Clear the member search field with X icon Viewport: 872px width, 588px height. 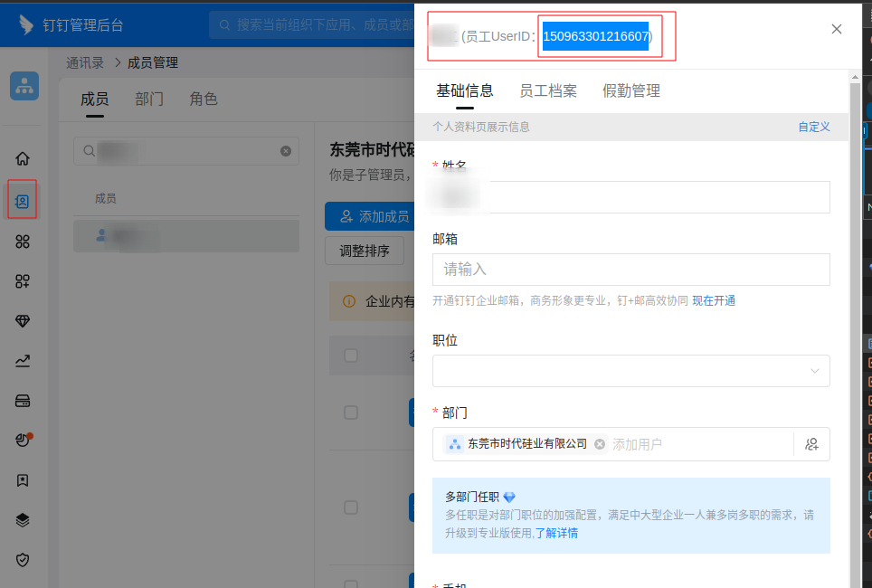[286, 151]
